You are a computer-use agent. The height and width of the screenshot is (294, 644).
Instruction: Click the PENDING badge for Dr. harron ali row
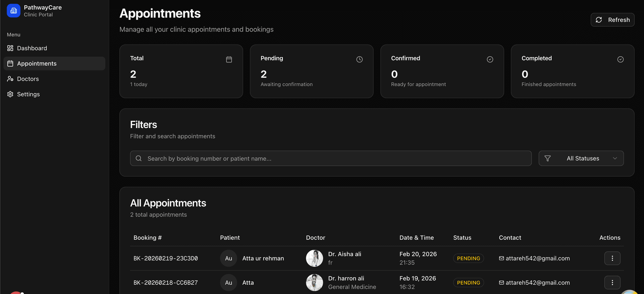click(x=469, y=283)
